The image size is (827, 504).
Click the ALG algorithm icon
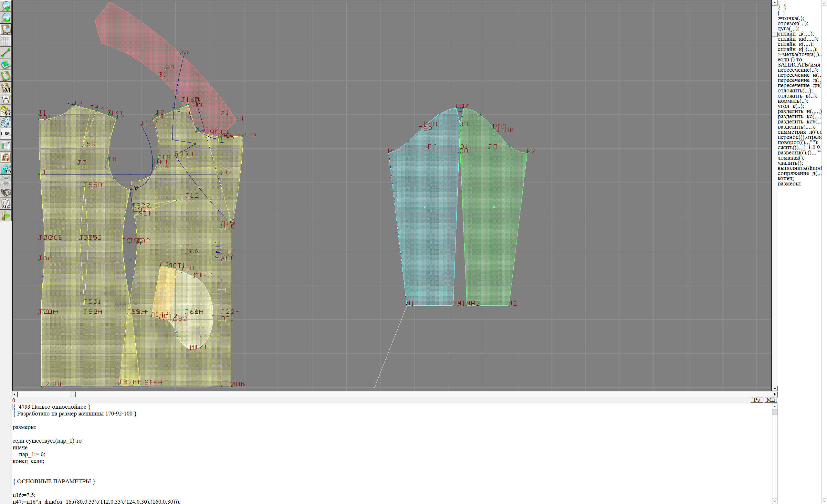click(6, 204)
